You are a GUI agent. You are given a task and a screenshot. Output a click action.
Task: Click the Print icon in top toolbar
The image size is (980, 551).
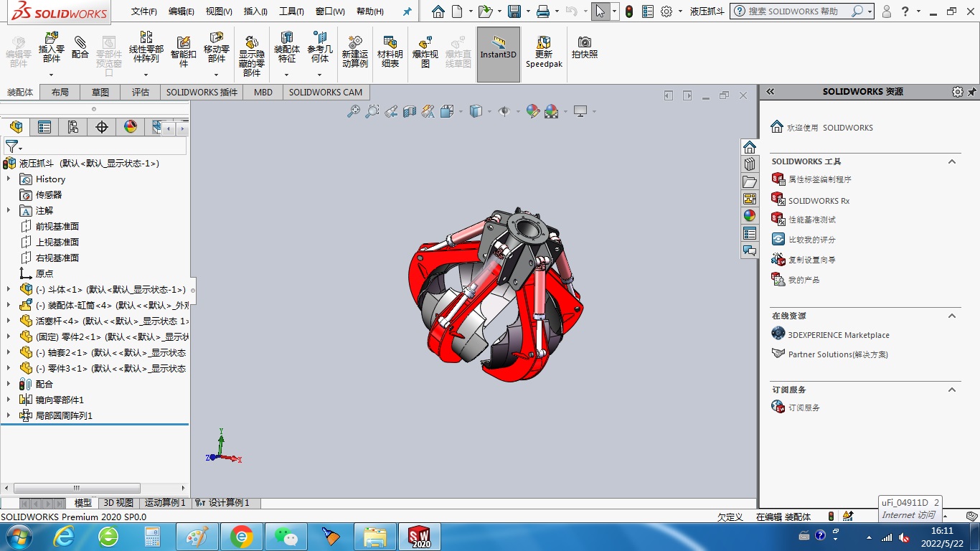click(x=543, y=11)
